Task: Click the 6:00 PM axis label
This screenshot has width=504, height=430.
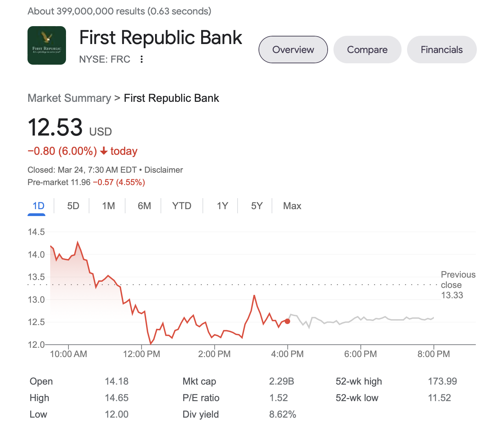Action: coord(360,354)
